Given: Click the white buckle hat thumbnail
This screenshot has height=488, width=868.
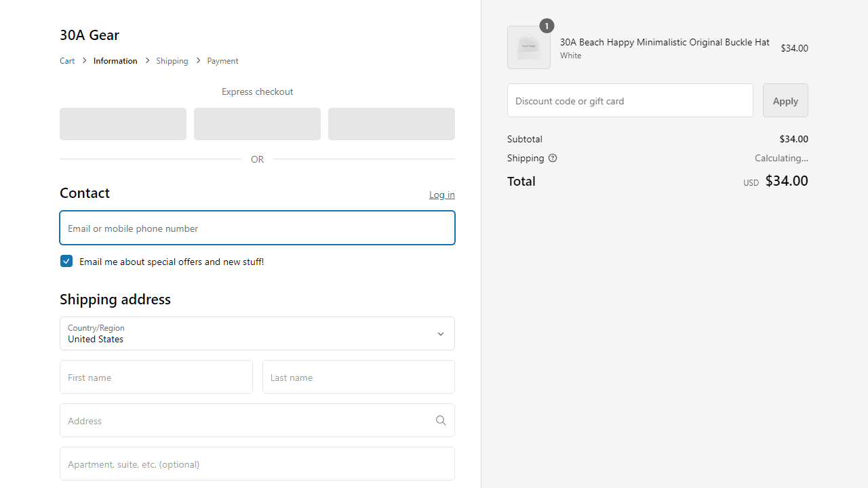Looking at the screenshot, I should pos(529,47).
